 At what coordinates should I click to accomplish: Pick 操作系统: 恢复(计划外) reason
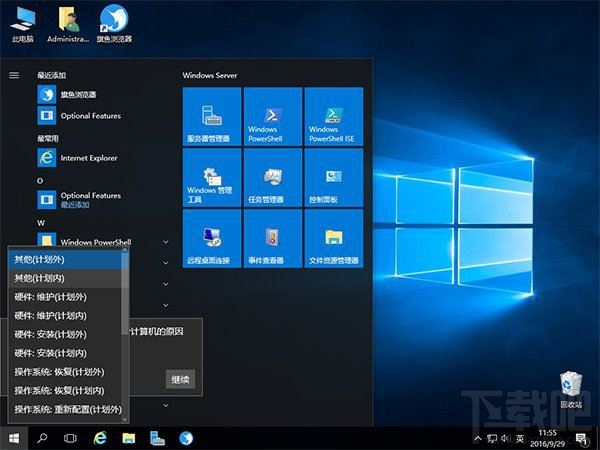pos(65,372)
